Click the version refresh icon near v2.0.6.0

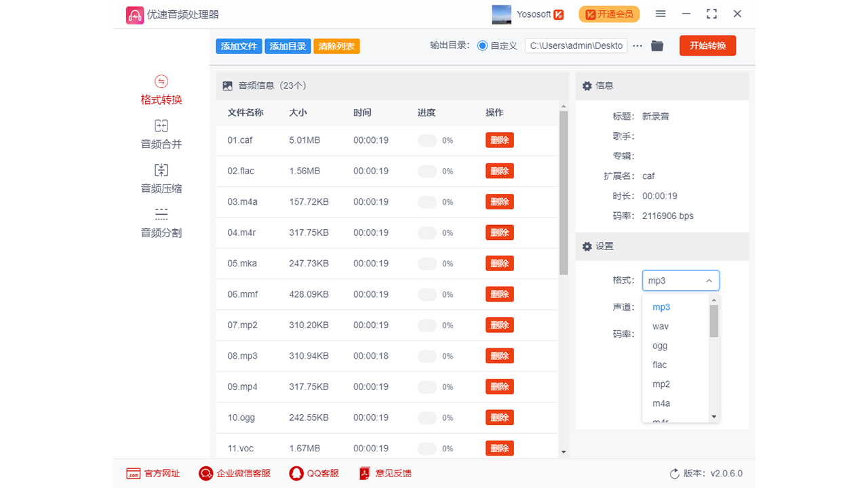point(673,473)
